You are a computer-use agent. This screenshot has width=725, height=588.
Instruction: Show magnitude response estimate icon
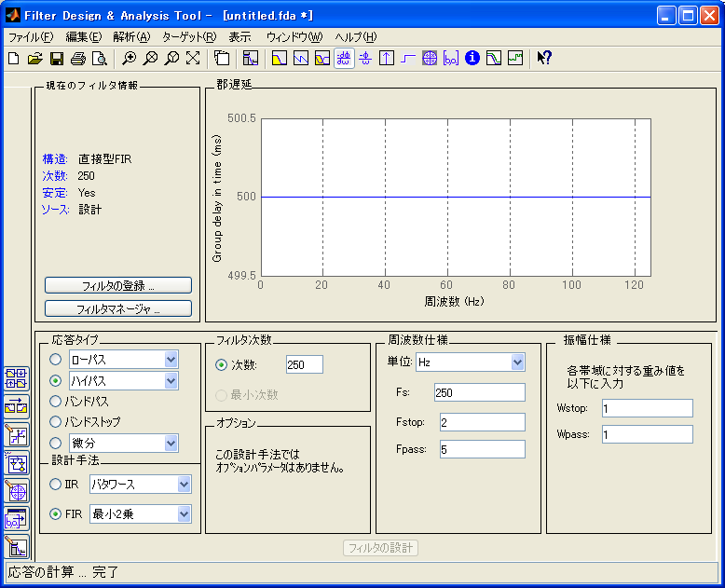[494, 59]
